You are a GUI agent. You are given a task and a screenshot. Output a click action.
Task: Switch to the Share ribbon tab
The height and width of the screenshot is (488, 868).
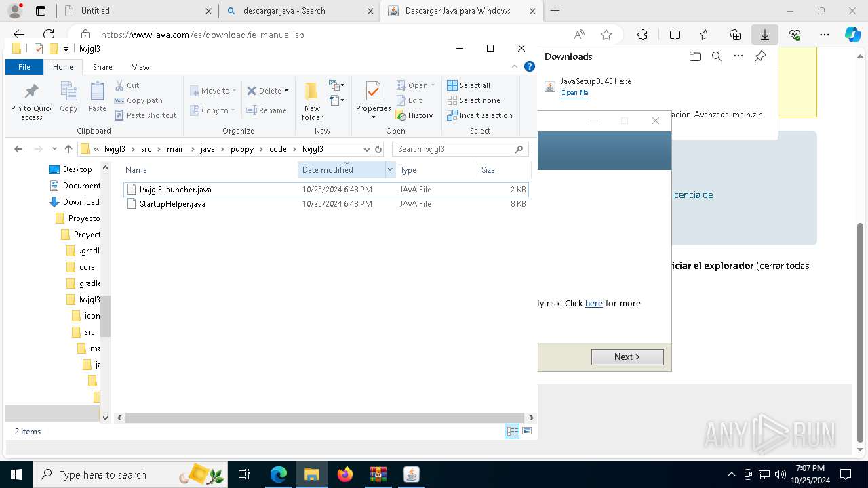coord(102,67)
